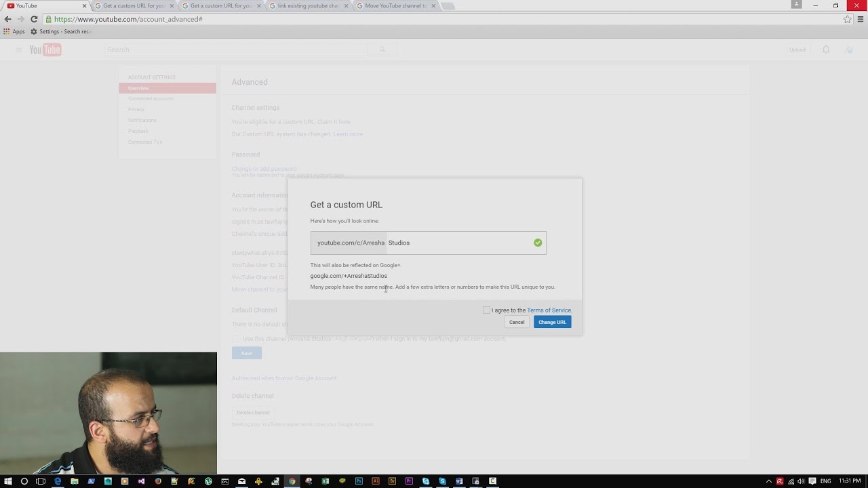Open the Settings bookmark in bookmarks bar

pyautogui.click(x=60, y=32)
